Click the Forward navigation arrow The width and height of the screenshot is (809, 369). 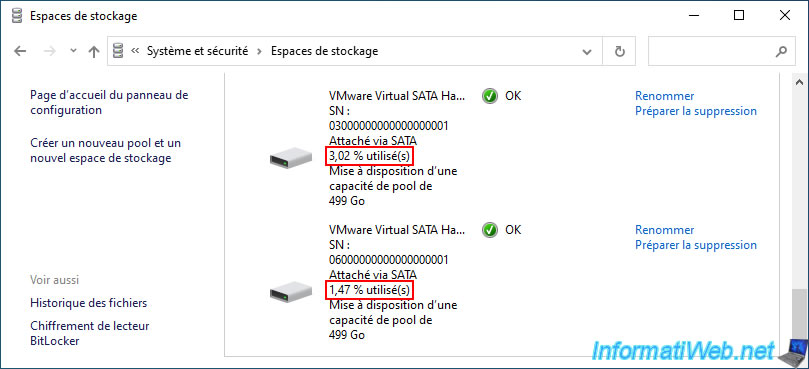50,51
